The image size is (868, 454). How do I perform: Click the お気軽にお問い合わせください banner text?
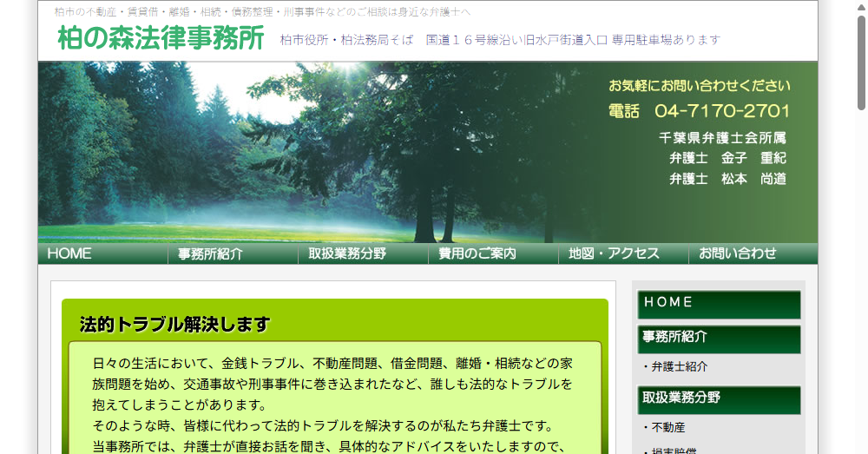(699, 86)
